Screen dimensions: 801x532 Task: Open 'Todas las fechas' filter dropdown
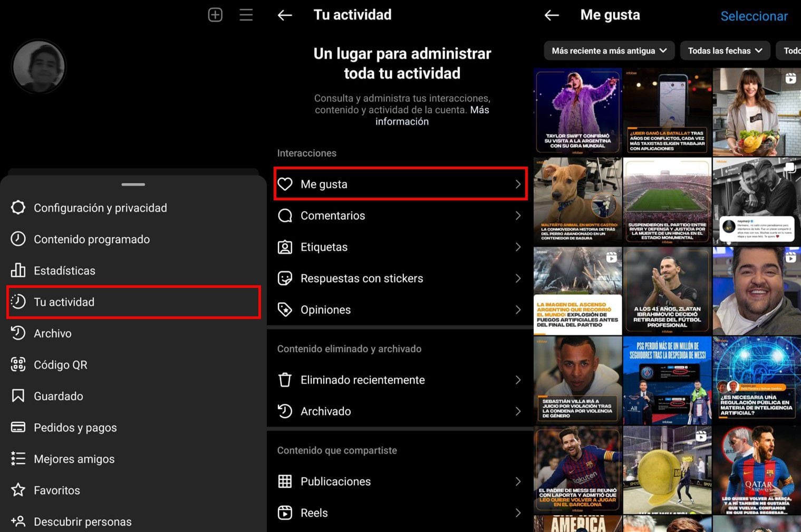725,51
